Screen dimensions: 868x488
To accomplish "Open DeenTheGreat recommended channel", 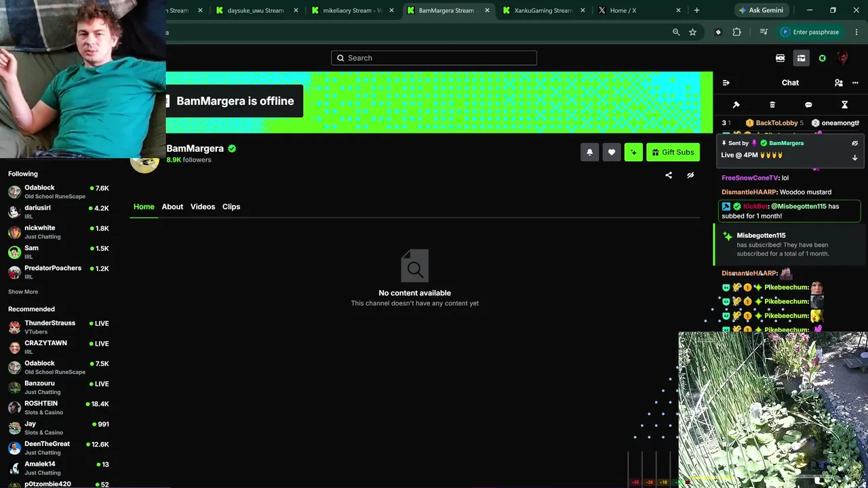I will [58, 448].
